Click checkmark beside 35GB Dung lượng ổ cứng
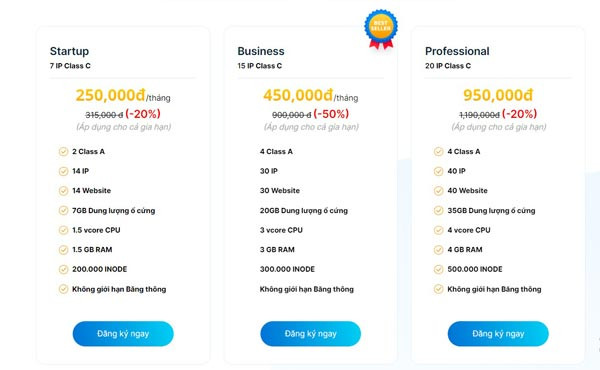Viewport: 600px width, 370px height. tap(438, 210)
